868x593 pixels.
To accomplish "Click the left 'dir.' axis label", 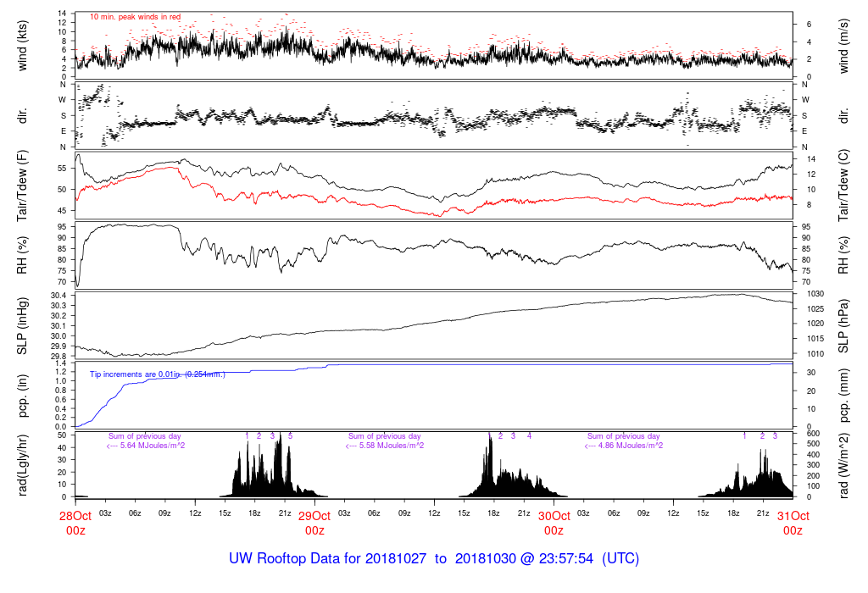I will pyautogui.click(x=22, y=116).
